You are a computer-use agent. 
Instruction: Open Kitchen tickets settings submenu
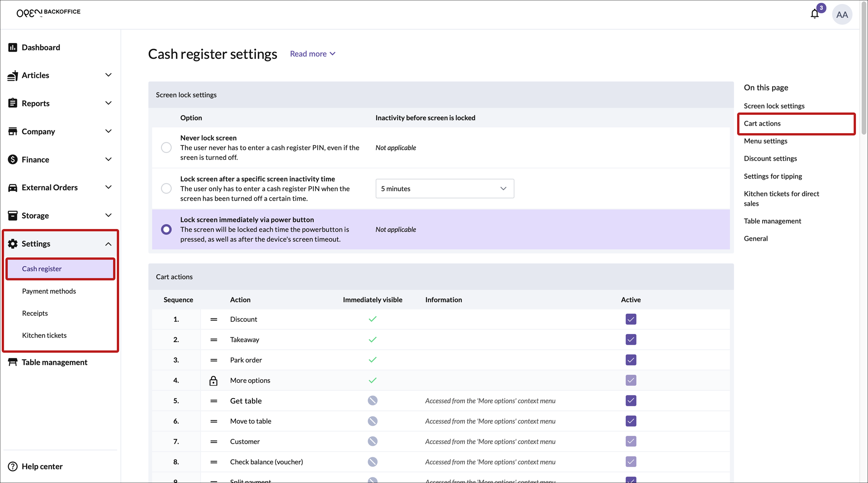pos(44,335)
